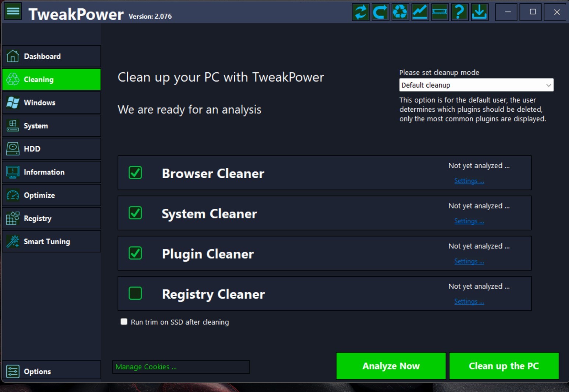Open the Options label at sidebar bottom
This screenshot has height=392, width=569.
click(x=37, y=371)
